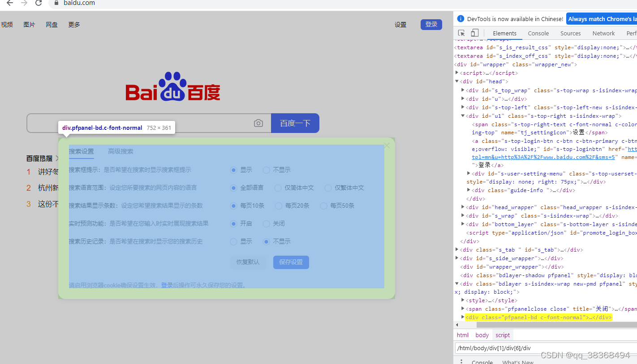
Task: Open the 更多 link in top navigation
Action: point(74,25)
